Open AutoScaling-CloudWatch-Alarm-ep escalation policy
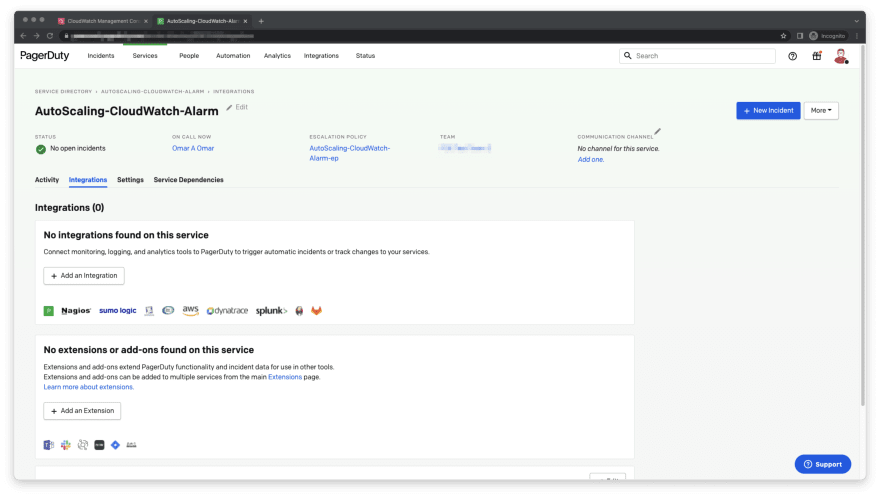Screen dimensions: 880x497 pyautogui.click(x=350, y=154)
